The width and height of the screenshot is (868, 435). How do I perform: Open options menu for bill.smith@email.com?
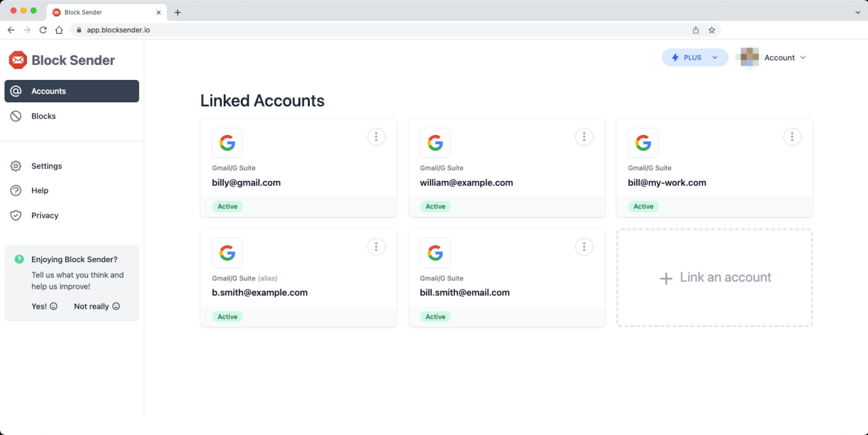tap(584, 247)
